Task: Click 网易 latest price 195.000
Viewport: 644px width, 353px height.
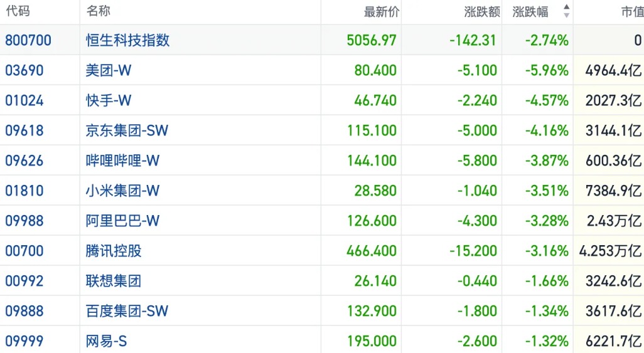Action: coord(372,341)
